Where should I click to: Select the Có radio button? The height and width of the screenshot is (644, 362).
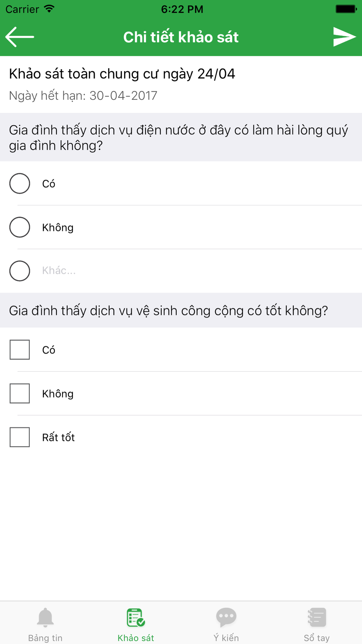click(x=20, y=183)
